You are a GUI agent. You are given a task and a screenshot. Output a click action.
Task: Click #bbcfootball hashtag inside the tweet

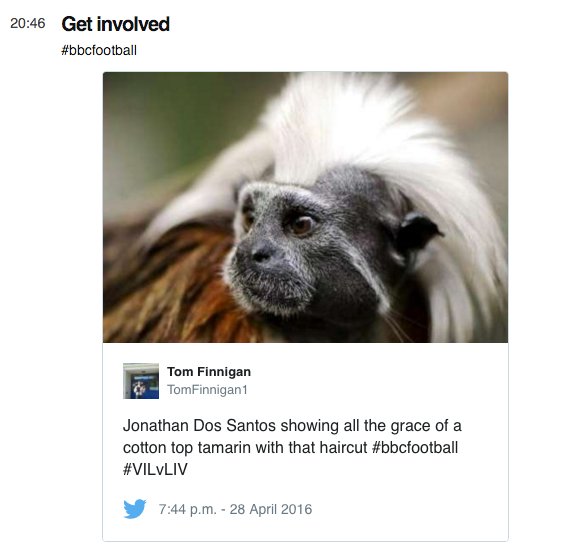coord(415,448)
